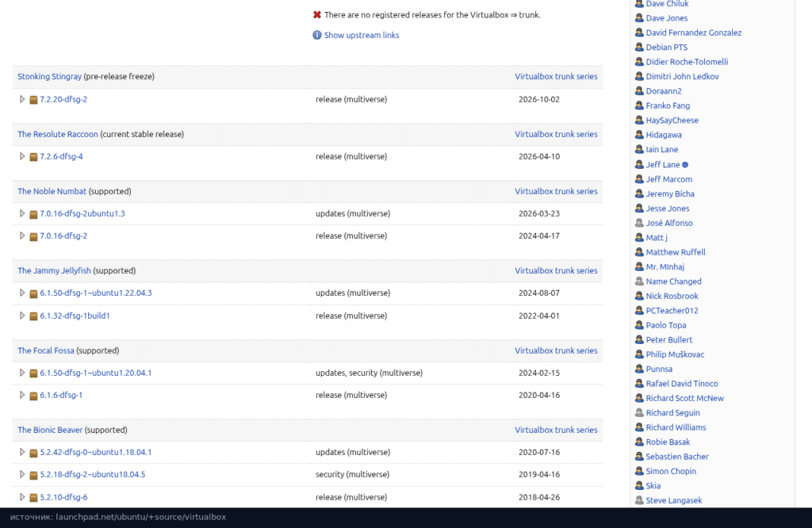812x528 pixels.
Task: Open Virtualbox trunk series link in Stonking Stingray row
Action: [x=556, y=76]
